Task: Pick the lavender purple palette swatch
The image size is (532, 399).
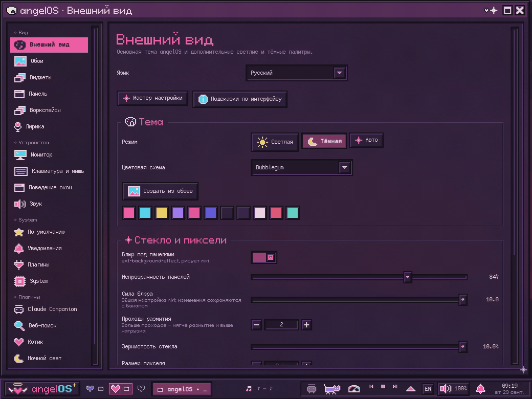Action: point(178,213)
